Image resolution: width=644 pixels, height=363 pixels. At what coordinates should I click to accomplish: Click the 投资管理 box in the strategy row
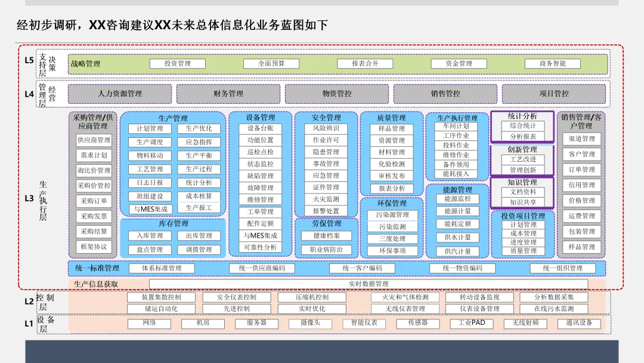pyautogui.click(x=178, y=64)
